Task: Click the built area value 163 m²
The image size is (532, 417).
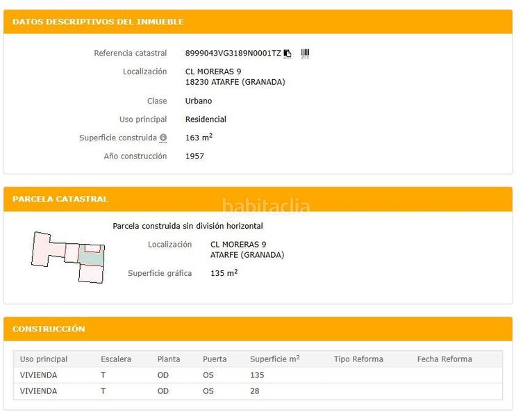Action: 199,137
